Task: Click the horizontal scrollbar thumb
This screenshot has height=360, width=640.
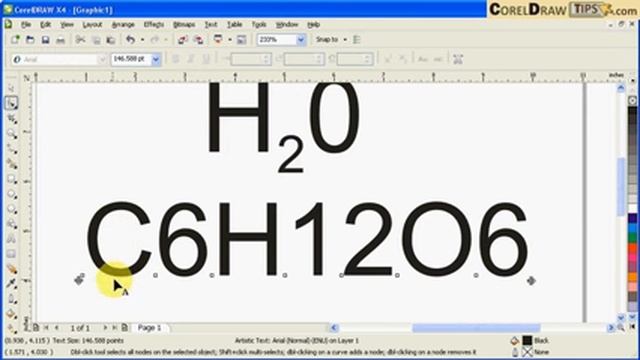Action: click(476, 328)
